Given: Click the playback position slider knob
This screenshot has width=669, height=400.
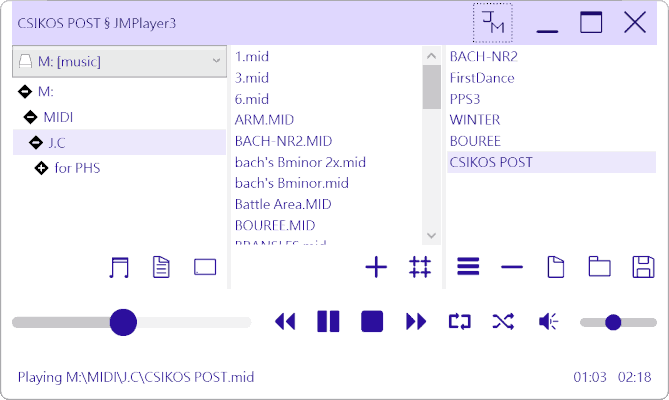Looking at the screenshot, I should pyautogui.click(x=123, y=322).
